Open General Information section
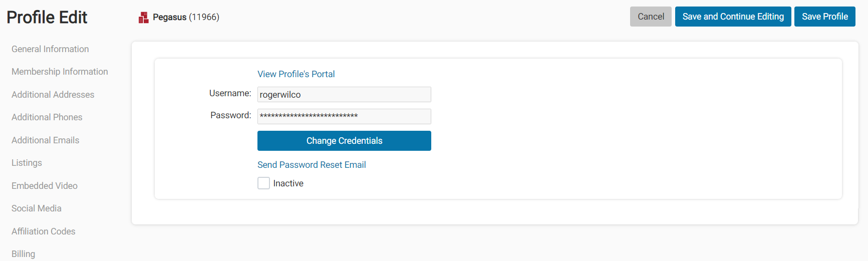 (50, 49)
